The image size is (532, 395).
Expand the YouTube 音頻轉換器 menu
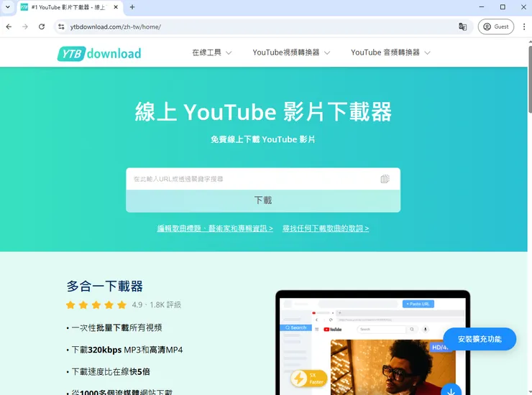coord(390,52)
